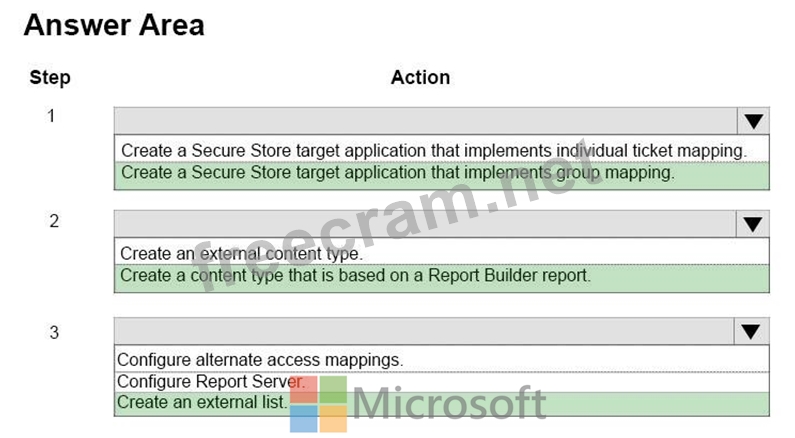Click step number 3 label

pos(54,332)
